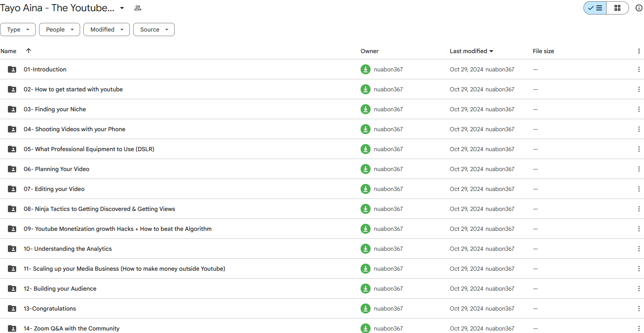Image resolution: width=644 pixels, height=333 pixels.
Task: Select the list layout view
Action: pyautogui.click(x=595, y=8)
